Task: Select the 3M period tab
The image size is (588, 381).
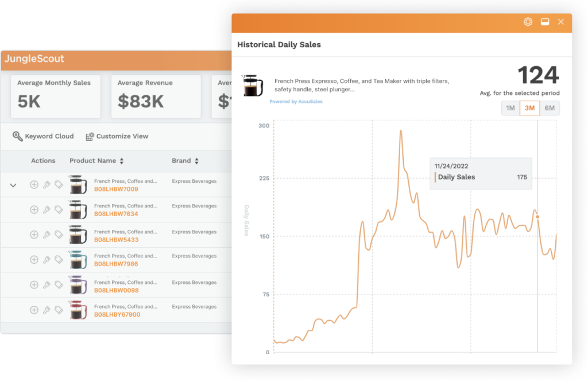Action: [x=529, y=108]
